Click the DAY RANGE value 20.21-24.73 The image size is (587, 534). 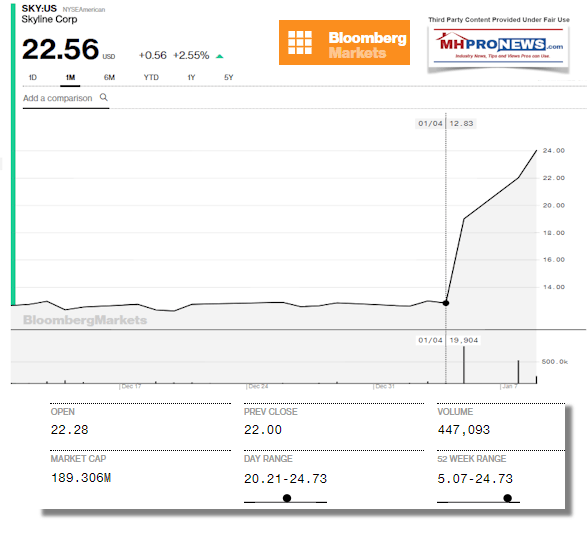286,479
